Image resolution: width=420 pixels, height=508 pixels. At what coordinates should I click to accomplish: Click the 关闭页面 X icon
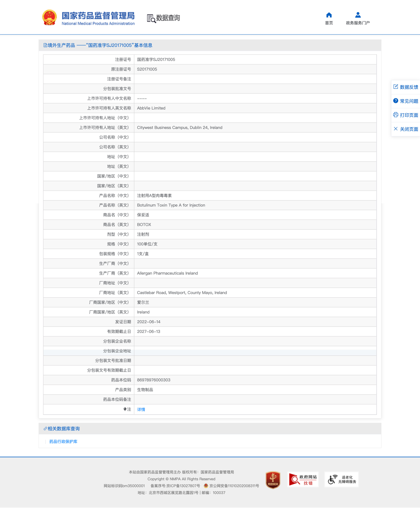pyautogui.click(x=396, y=129)
